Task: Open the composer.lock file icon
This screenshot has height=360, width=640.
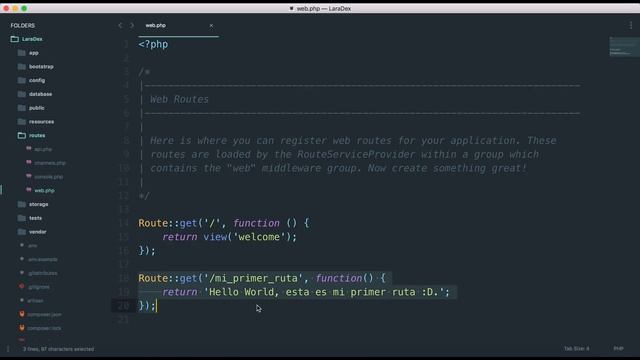Action: [x=22, y=328]
